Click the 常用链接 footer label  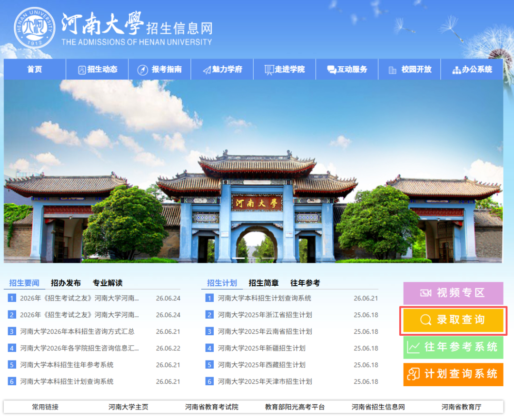coord(45,407)
